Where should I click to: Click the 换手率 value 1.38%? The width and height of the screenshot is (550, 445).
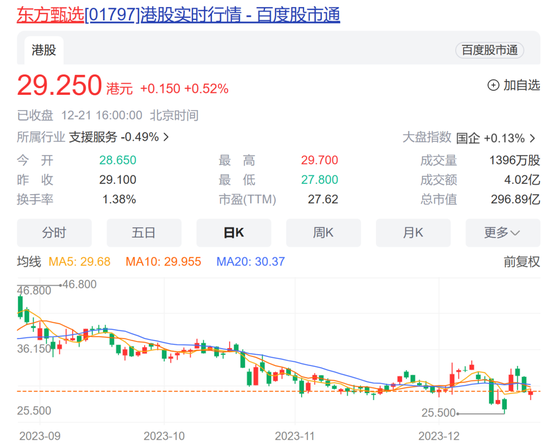[119, 200]
